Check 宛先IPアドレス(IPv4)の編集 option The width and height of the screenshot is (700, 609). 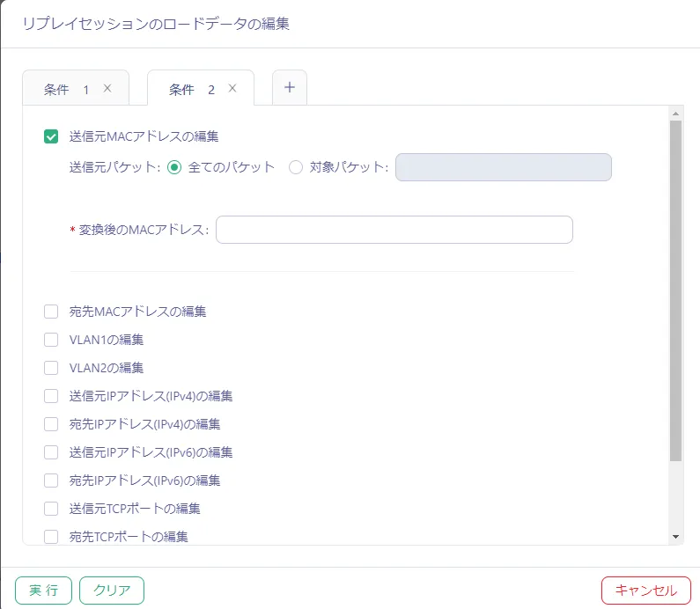51,424
